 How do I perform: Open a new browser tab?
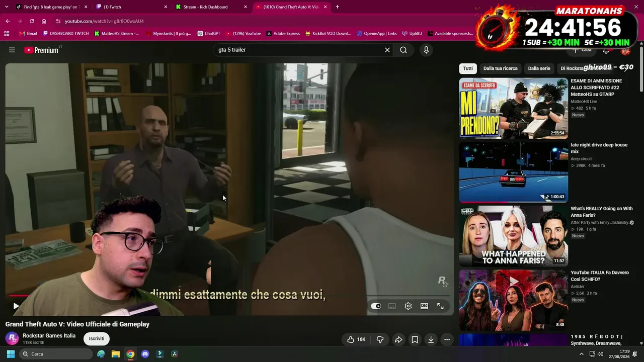click(337, 7)
